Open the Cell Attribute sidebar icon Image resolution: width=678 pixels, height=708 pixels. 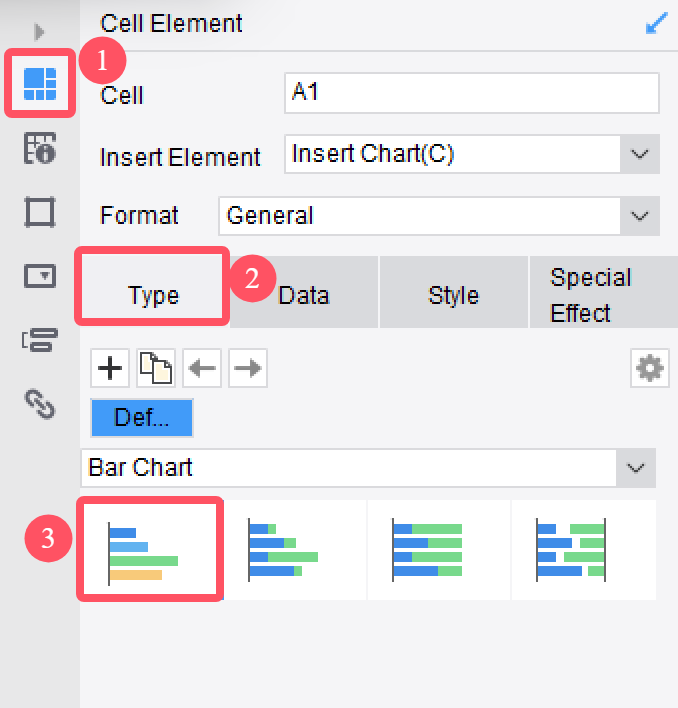39,149
